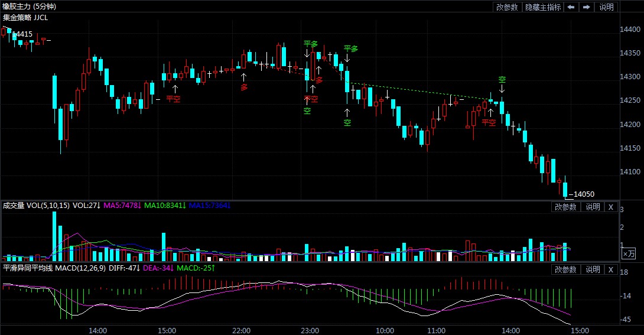
Task: Click the magenta DEA:-34 line label
Action: [x=159, y=268]
